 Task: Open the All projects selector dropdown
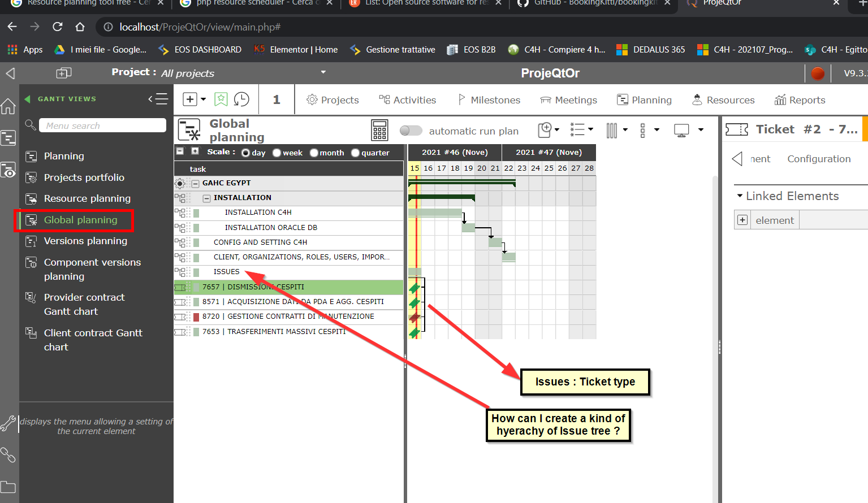point(323,72)
